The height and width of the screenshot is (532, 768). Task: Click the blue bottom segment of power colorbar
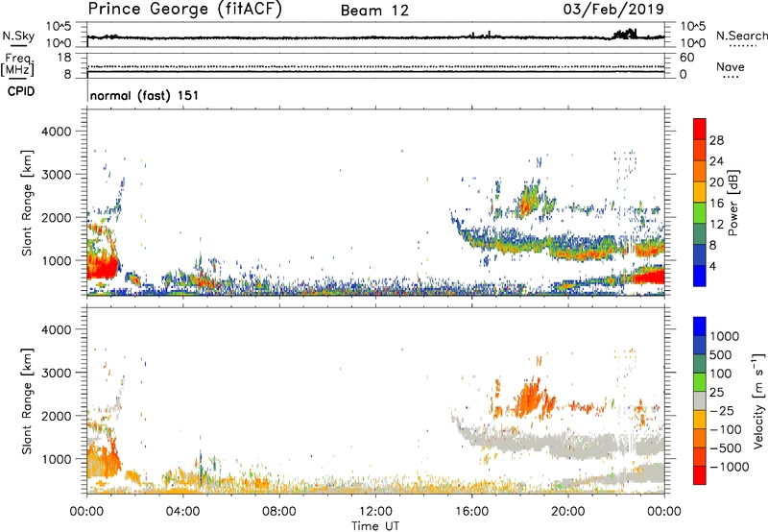click(x=700, y=276)
